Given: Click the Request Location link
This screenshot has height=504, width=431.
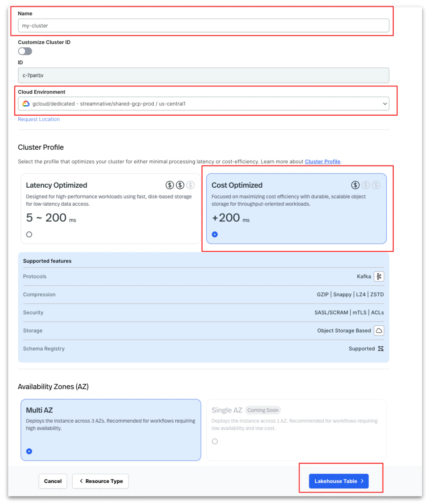Looking at the screenshot, I should (39, 119).
